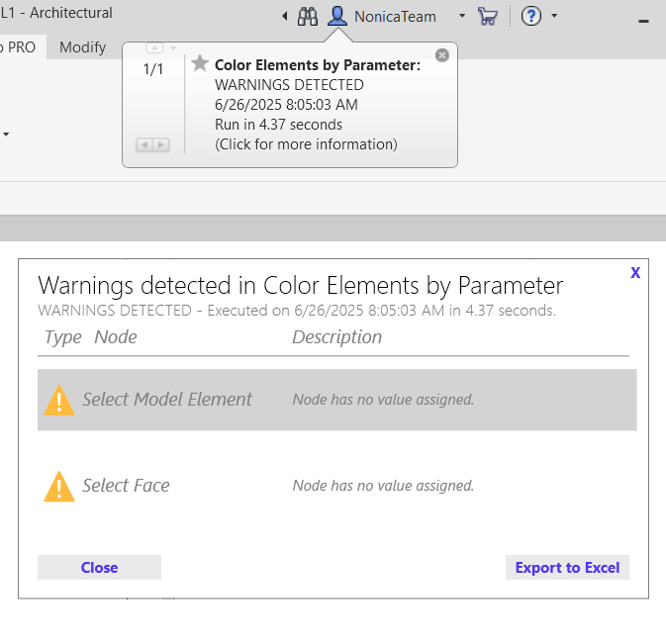Expand the Help dropdown arrow
The width and height of the screenshot is (666, 644).
point(554,16)
